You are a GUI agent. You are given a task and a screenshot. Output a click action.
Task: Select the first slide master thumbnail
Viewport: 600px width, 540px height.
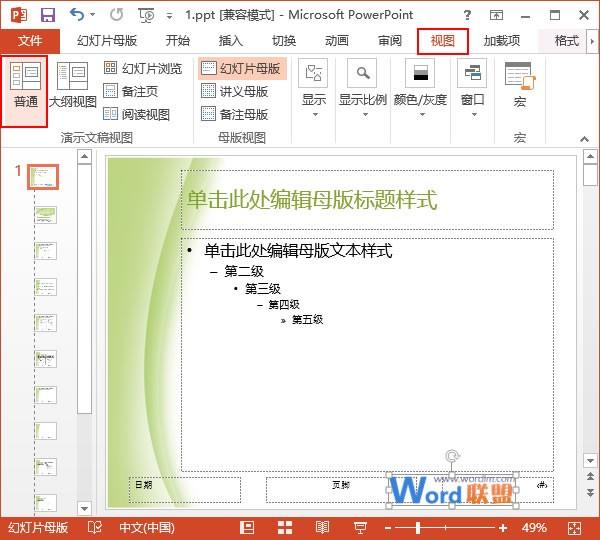point(43,177)
